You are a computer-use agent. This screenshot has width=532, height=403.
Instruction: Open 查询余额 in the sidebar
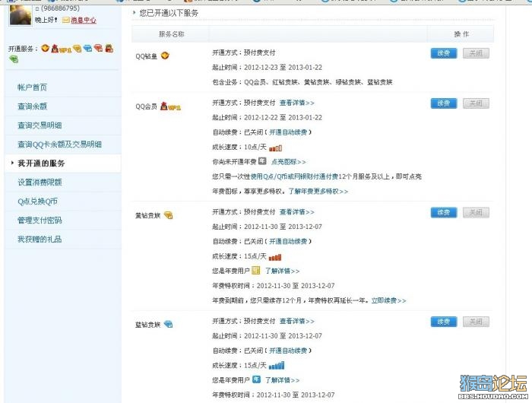click(x=32, y=106)
